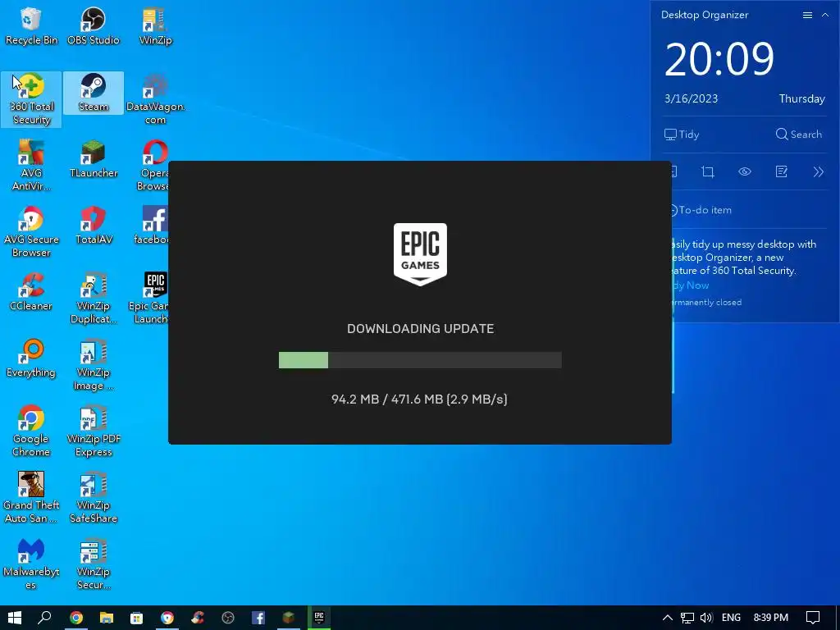
Task: Select the AVG Secure Browser icon
Action: (31, 232)
